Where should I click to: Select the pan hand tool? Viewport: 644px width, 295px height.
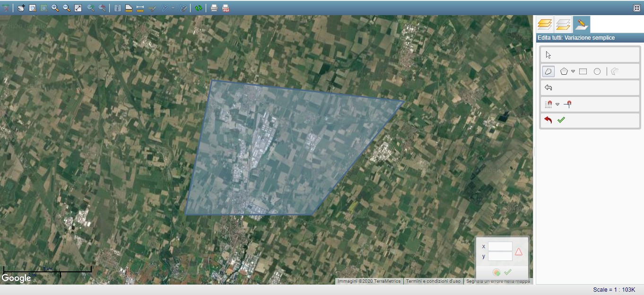point(21,8)
